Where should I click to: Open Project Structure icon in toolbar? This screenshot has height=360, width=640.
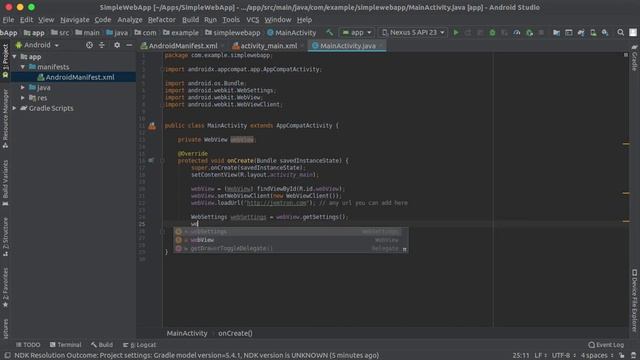click(x=556, y=32)
